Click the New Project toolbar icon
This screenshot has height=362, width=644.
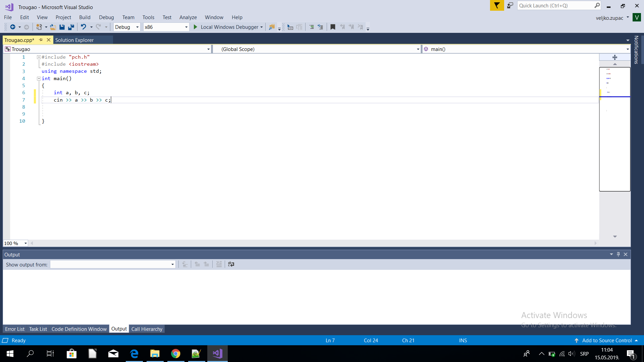pos(39,27)
